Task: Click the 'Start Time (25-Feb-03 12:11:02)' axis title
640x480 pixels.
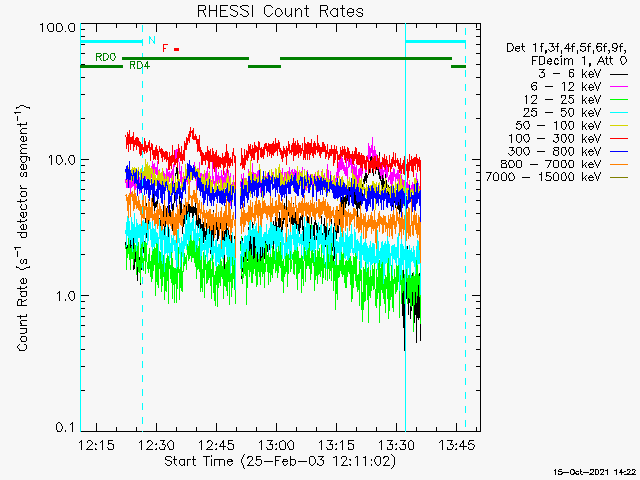Action: coord(280,461)
